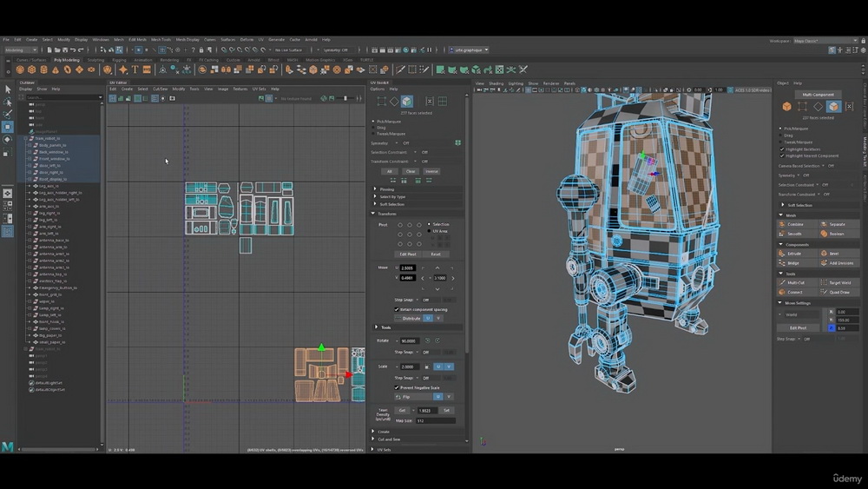Click Rotate counter-clockwise icon in UV Toolkit
The image size is (868, 489).
(427, 340)
